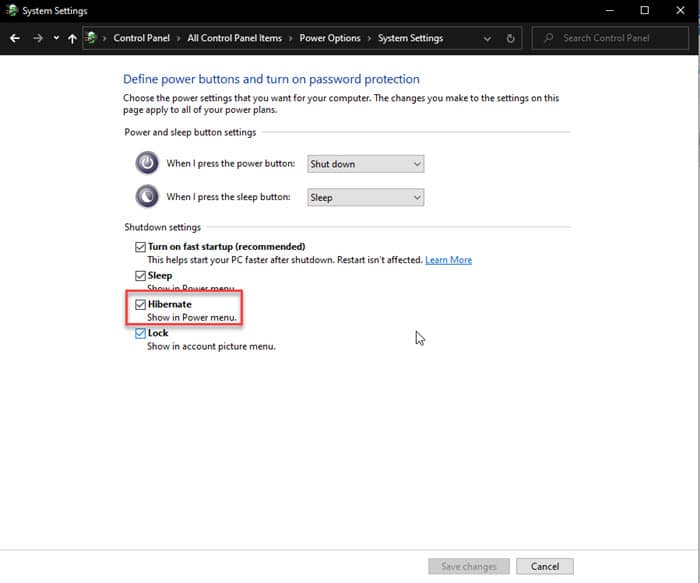Go back using the back arrow

[x=15, y=38]
